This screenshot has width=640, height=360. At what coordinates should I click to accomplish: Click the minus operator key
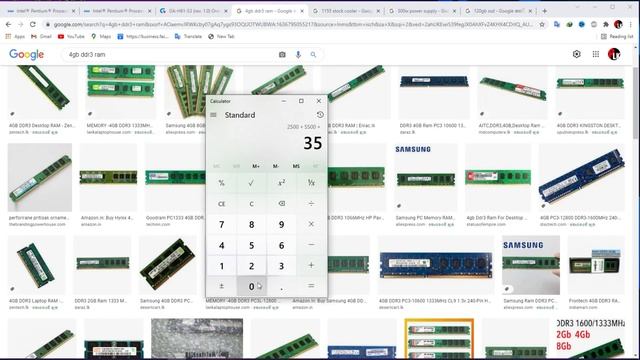coord(311,245)
